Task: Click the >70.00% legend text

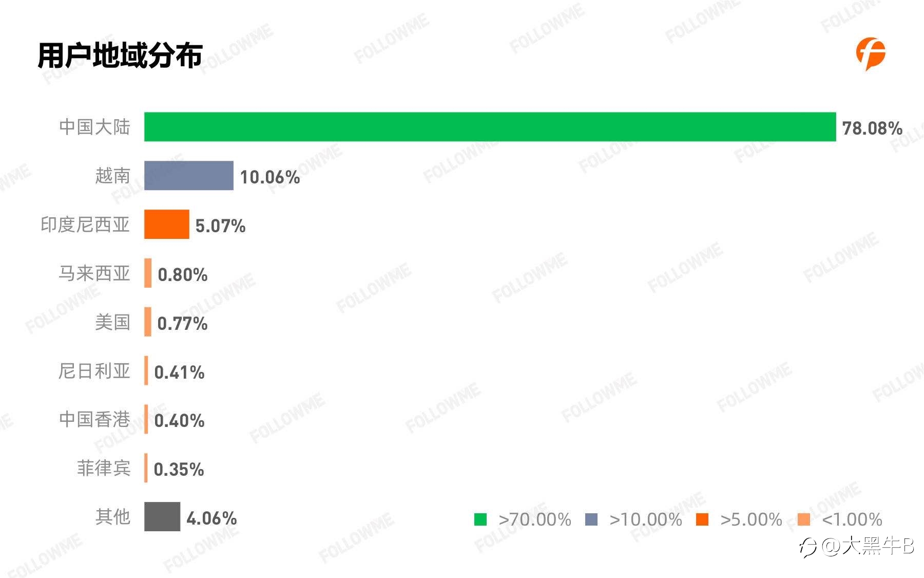Action: pos(534,519)
